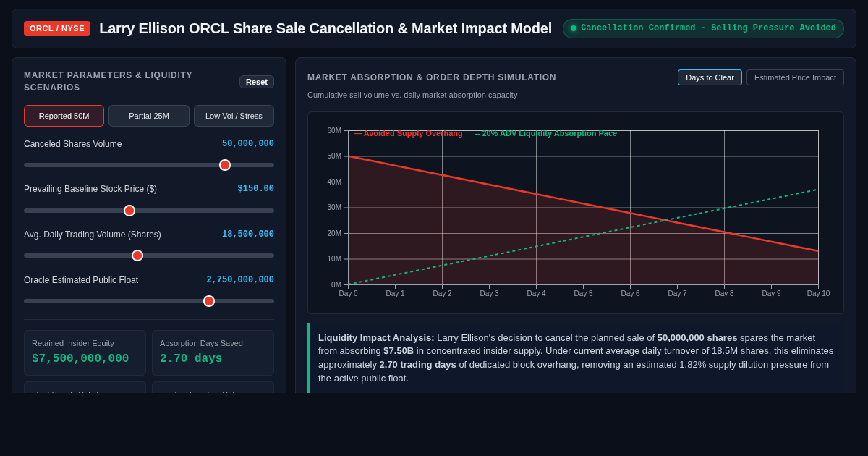The width and height of the screenshot is (868, 456).
Task: Click the $7,500,000,000 equity value
Action: pyautogui.click(x=80, y=359)
